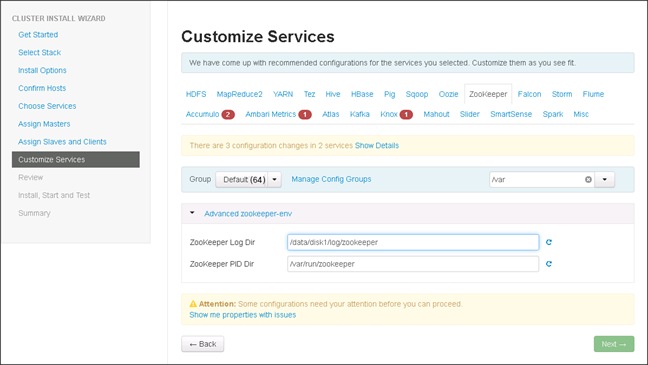Show Details of configuration changes
This screenshot has height=365, width=648.
tap(376, 146)
